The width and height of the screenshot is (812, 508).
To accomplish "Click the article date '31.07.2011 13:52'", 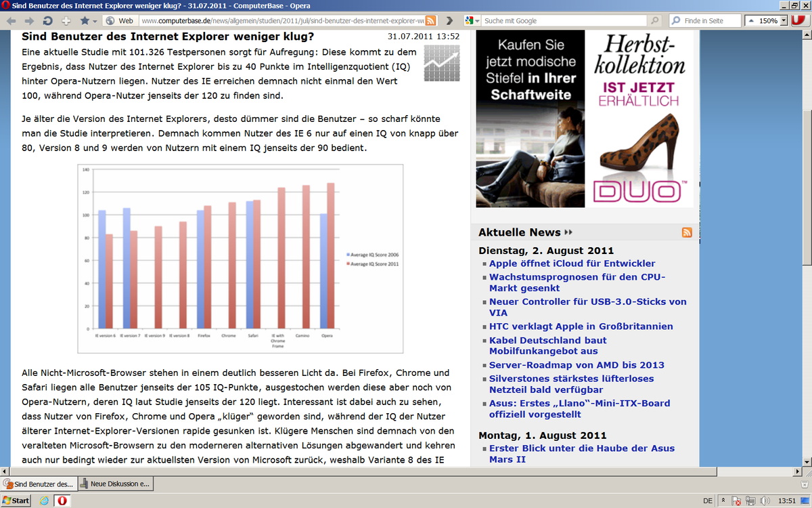I will pos(424,36).
